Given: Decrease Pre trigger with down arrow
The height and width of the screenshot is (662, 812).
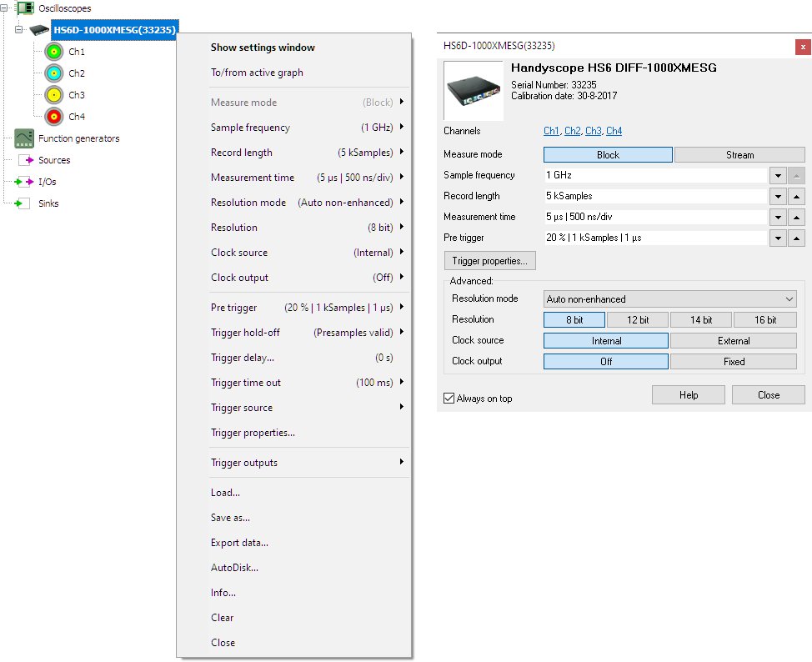Looking at the screenshot, I should click(x=778, y=238).
